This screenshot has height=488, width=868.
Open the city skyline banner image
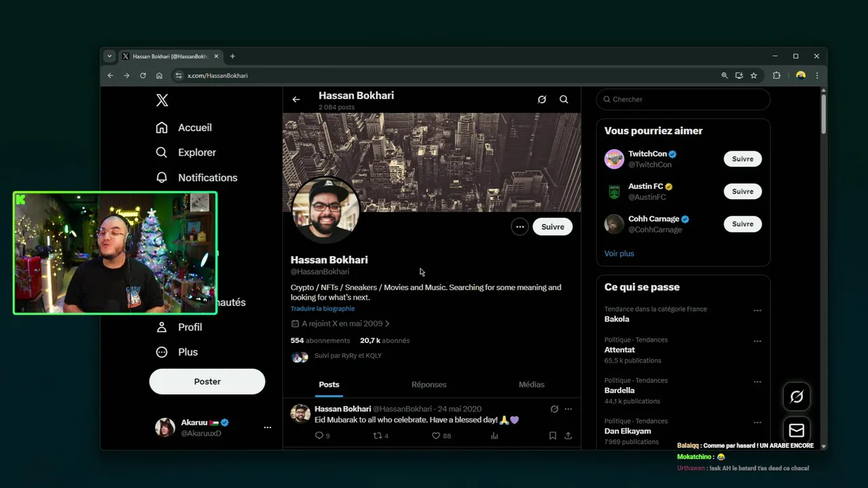[x=432, y=162]
